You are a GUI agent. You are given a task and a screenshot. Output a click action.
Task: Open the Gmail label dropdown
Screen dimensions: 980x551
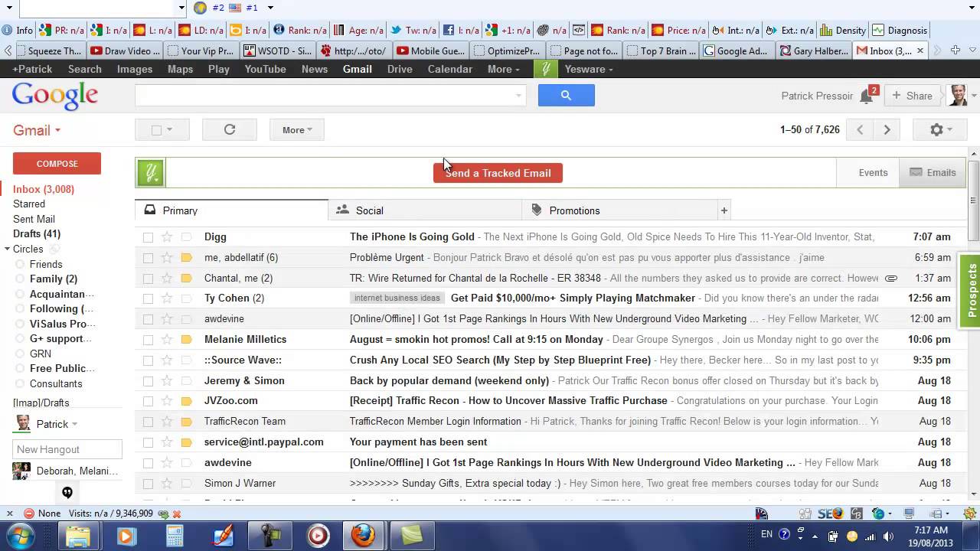pyautogui.click(x=37, y=130)
